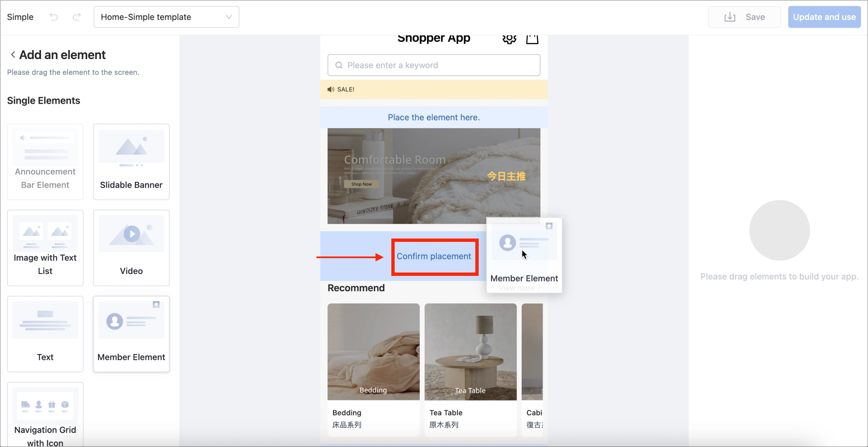Click Place the element here zone
The height and width of the screenshot is (447, 868).
pos(434,117)
